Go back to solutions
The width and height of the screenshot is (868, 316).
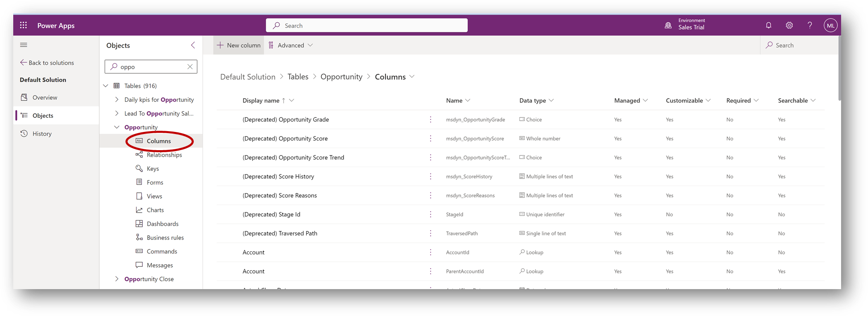[x=47, y=63]
